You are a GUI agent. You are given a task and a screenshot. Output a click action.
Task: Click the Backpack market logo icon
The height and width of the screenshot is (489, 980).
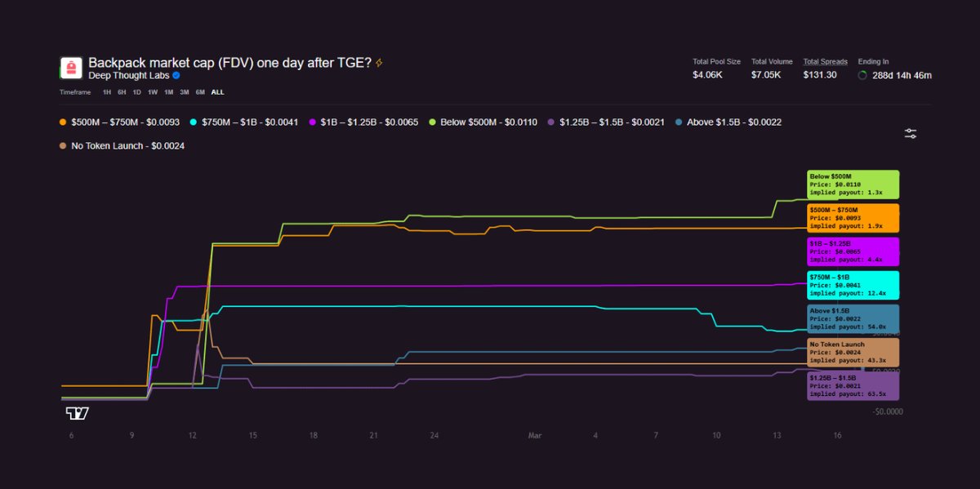coord(71,68)
